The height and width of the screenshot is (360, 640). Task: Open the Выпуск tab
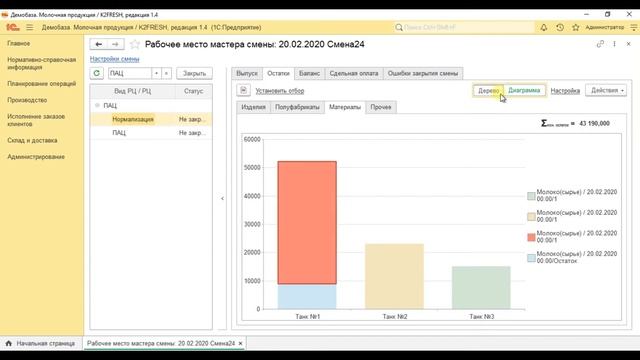tap(247, 73)
